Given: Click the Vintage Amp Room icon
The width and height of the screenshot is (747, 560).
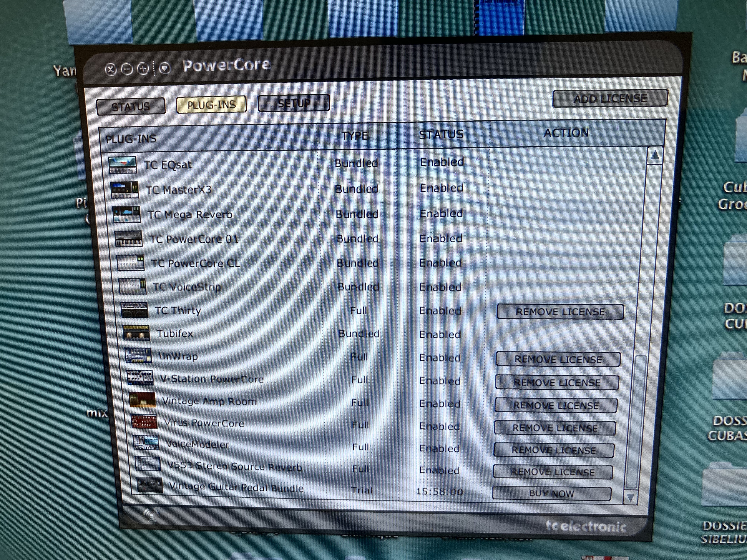Looking at the screenshot, I should point(142,400).
